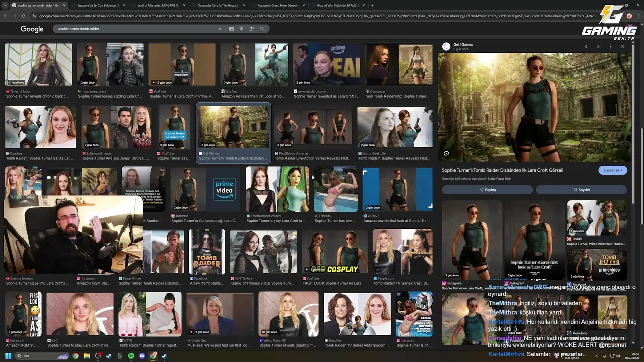Viewport: 644px width, 362px height.
Task: Open the Get4Games jungle temple thumbnail
Action: click(233, 127)
